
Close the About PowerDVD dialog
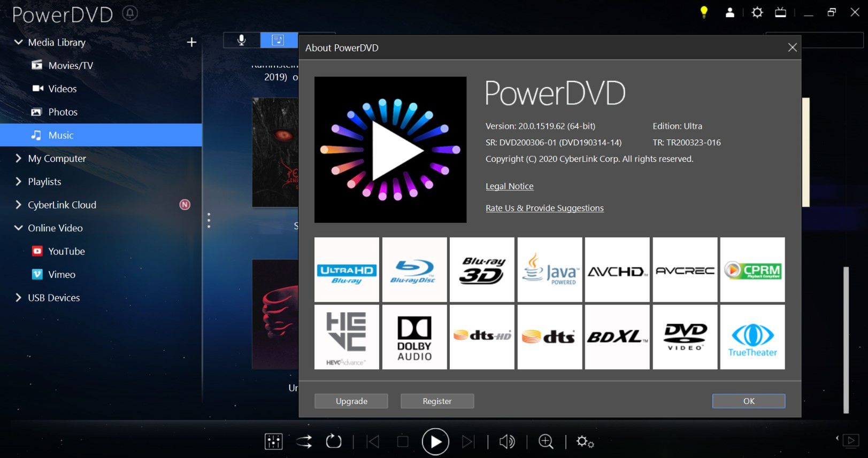792,48
